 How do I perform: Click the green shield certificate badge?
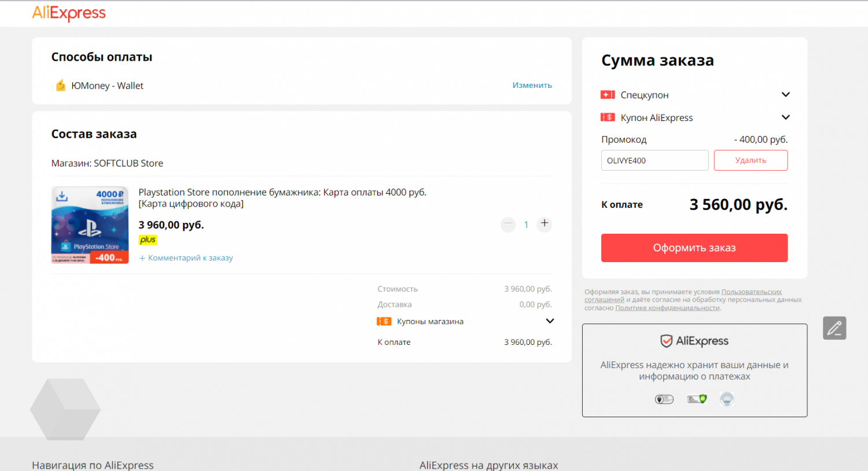(697, 399)
